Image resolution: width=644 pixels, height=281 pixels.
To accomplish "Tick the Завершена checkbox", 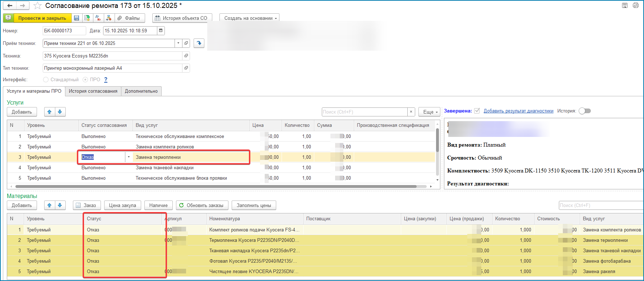I will point(477,111).
